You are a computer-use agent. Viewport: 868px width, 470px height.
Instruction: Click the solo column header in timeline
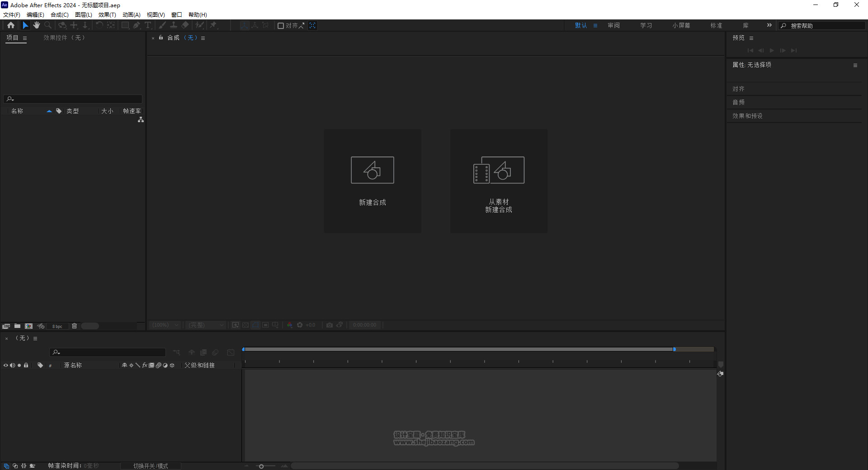(19, 365)
